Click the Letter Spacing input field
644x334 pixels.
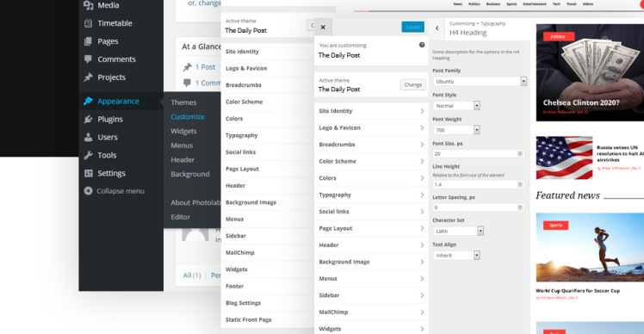click(478, 207)
